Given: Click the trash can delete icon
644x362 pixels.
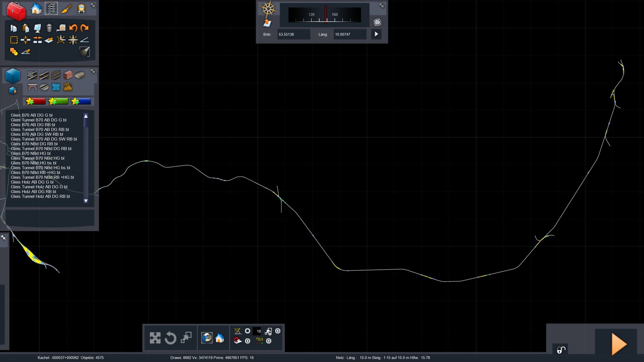Looking at the screenshot, I should click(x=49, y=28).
